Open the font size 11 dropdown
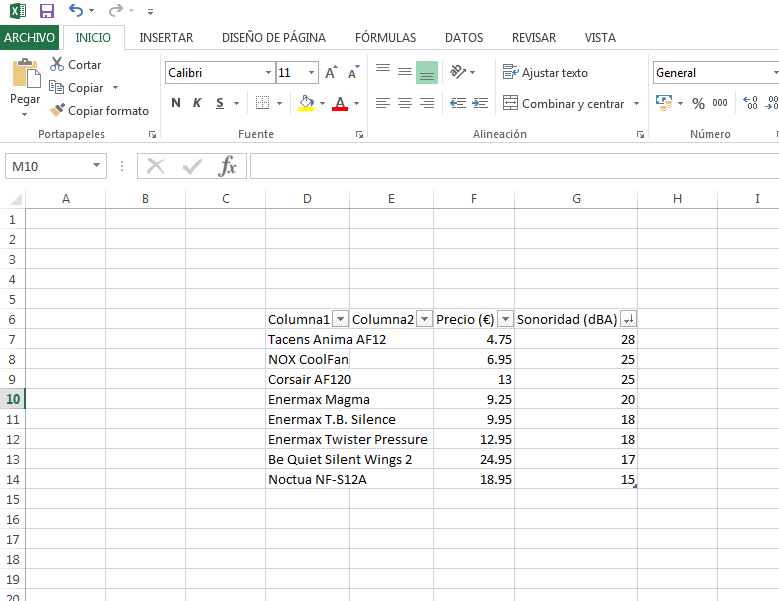The image size is (779, 601). [312, 73]
